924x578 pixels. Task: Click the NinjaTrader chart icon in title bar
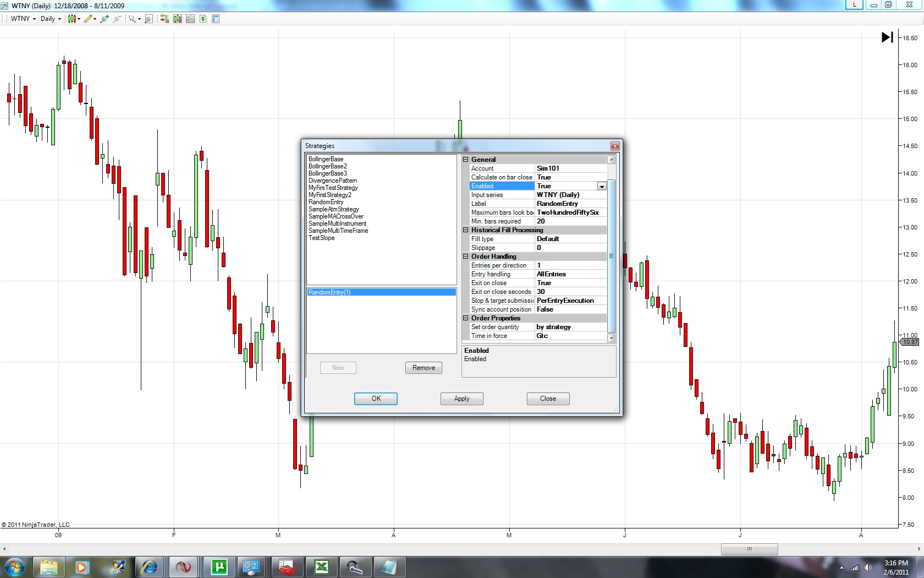(4, 6)
